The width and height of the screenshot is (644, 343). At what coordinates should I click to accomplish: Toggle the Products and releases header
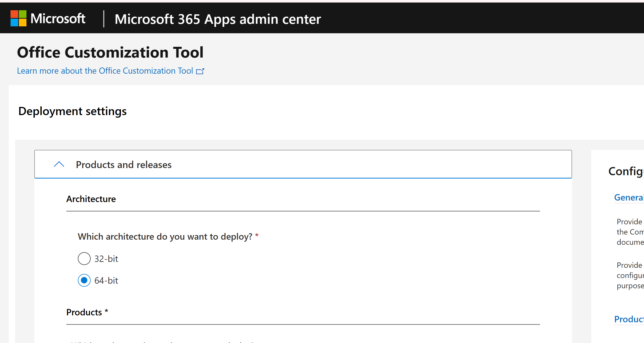pyautogui.click(x=124, y=165)
